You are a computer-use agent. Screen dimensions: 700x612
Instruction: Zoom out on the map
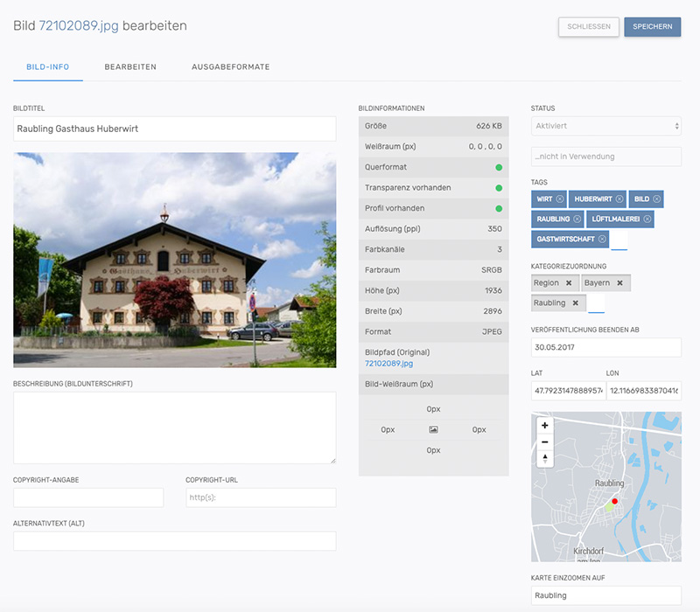coord(545,442)
